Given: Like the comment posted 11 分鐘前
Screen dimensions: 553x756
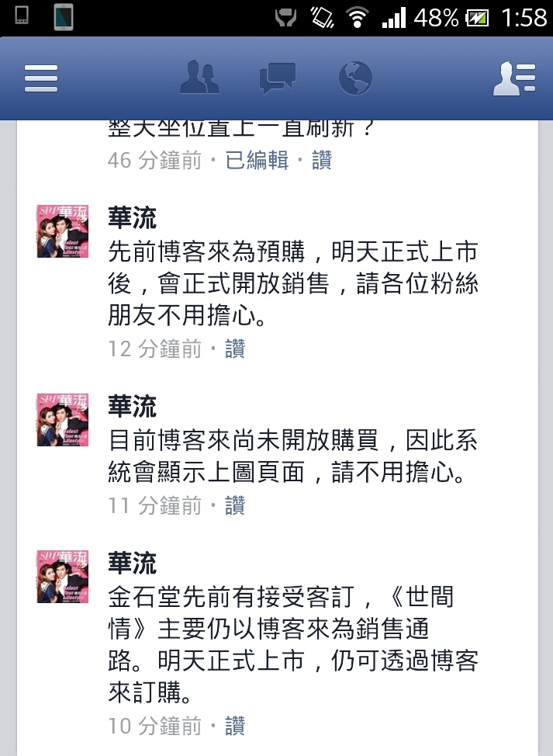Looking at the screenshot, I should pyautogui.click(x=235, y=505).
